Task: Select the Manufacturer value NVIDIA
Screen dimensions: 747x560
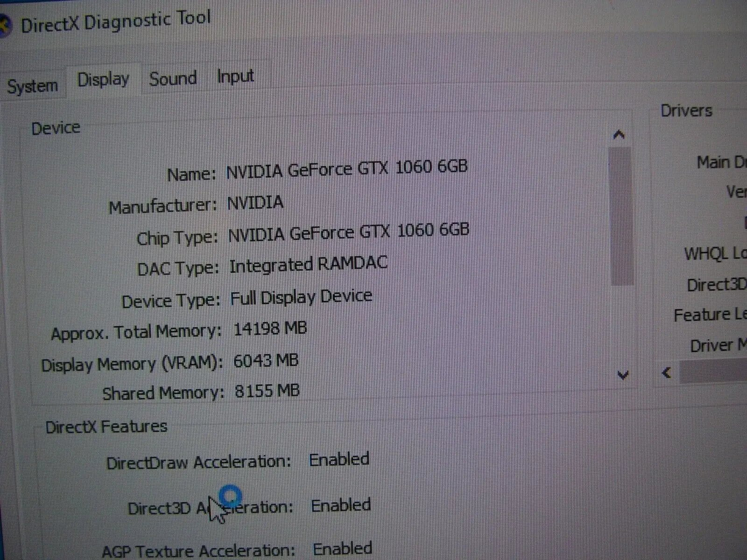Action: [x=255, y=203]
